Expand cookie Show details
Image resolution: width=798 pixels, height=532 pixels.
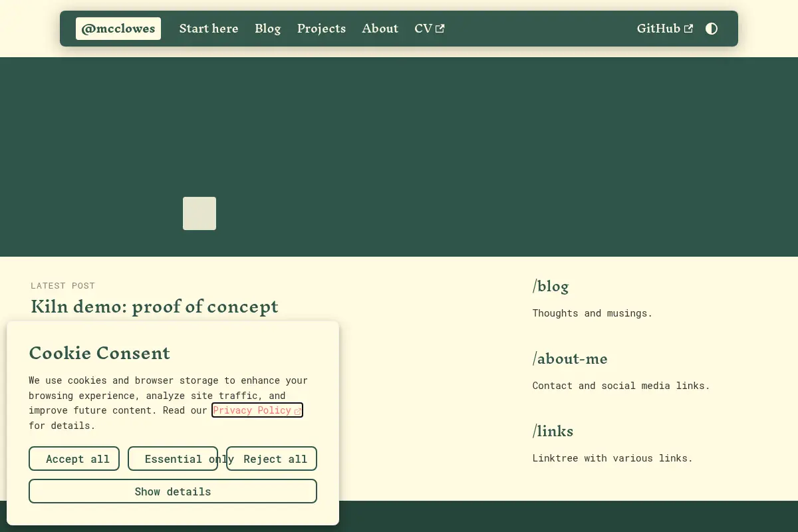coord(173,491)
